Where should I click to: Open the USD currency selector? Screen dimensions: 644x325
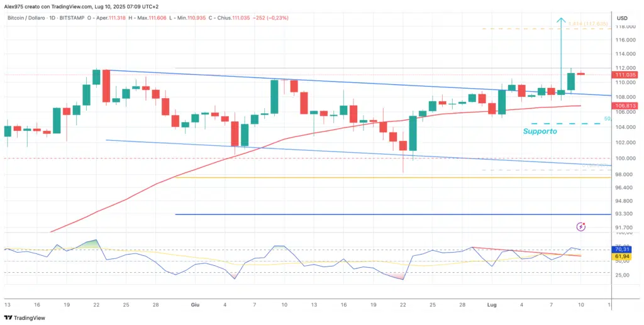coord(623,18)
